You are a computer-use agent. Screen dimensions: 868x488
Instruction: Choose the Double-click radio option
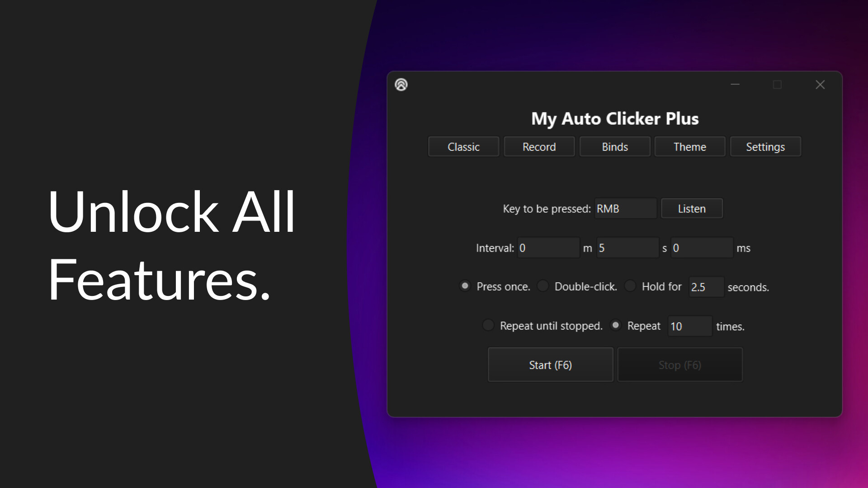[x=543, y=286]
